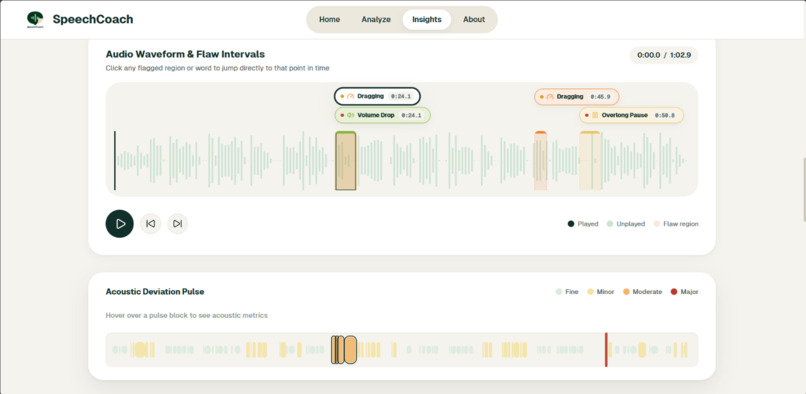Select the Dragging 0:24.1 flag chip
This screenshot has height=394, width=806.
[377, 96]
